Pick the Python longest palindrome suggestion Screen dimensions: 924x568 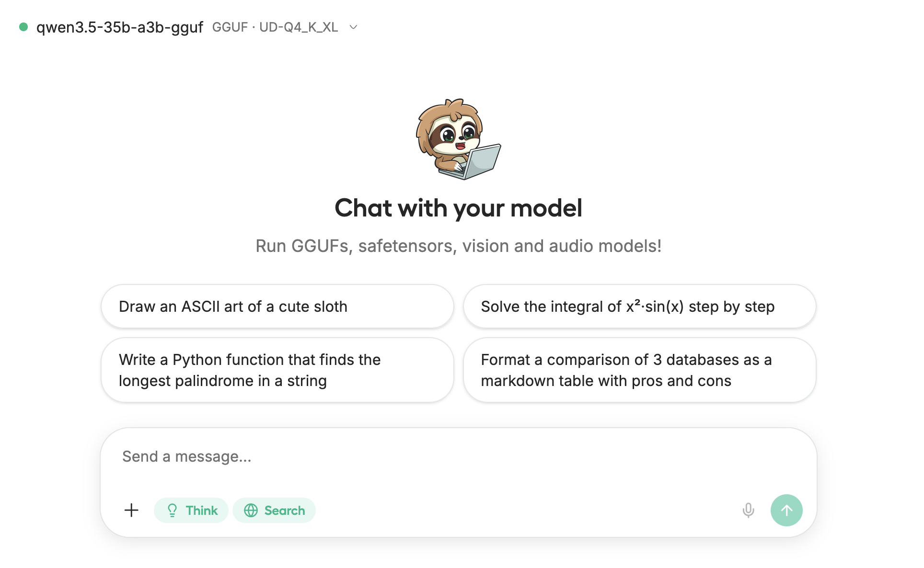point(277,370)
